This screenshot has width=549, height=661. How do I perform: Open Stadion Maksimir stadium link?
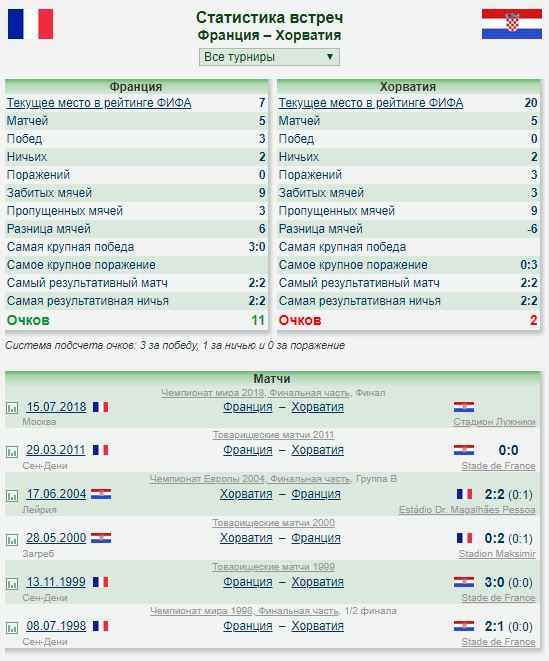tap(497, 554)
